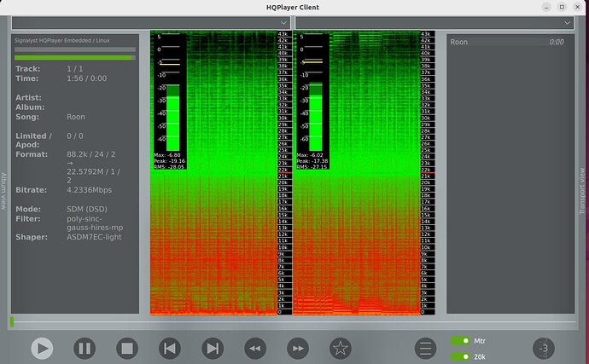
Task: Maximize the HQPlayer Client window
Action: (x=562, y=7)
